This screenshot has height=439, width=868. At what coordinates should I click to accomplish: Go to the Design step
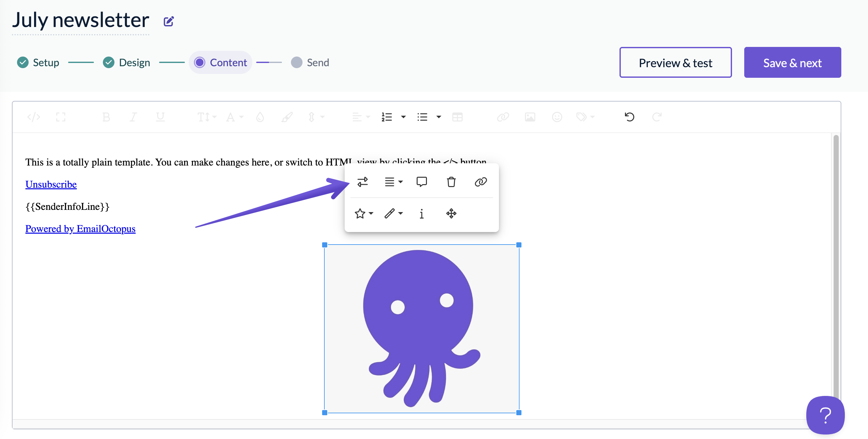click(x=126, y=63)
